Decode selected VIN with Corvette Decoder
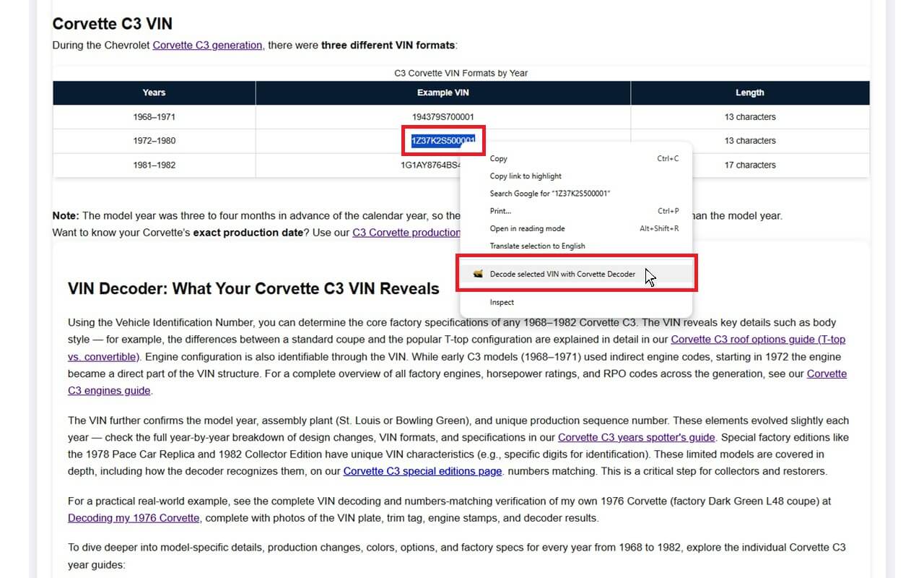 (x=576, y=274)
